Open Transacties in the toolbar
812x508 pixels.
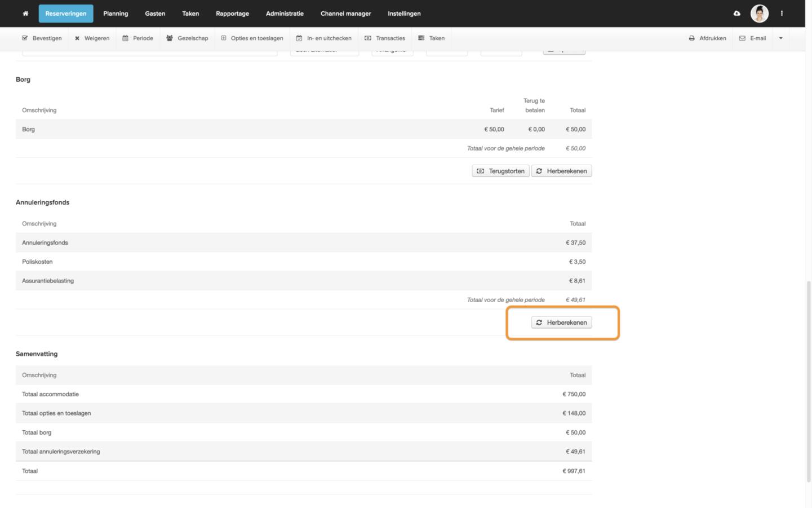click(x=385, y=38)
